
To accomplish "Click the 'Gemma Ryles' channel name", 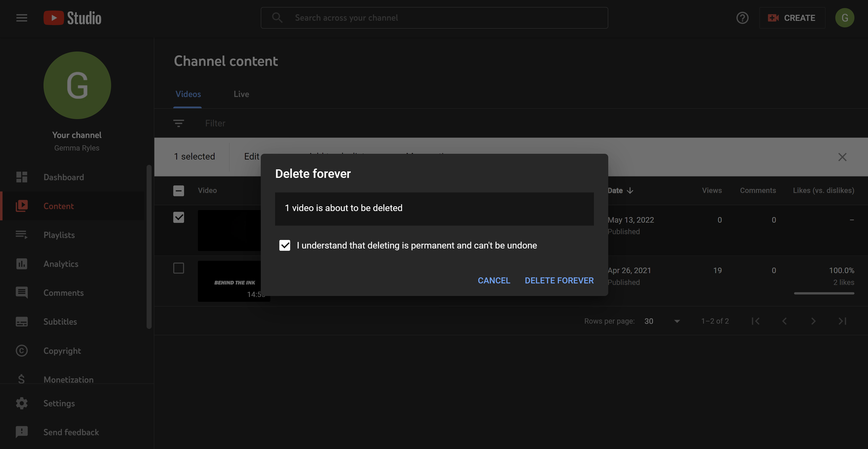I will coord(77,148).
